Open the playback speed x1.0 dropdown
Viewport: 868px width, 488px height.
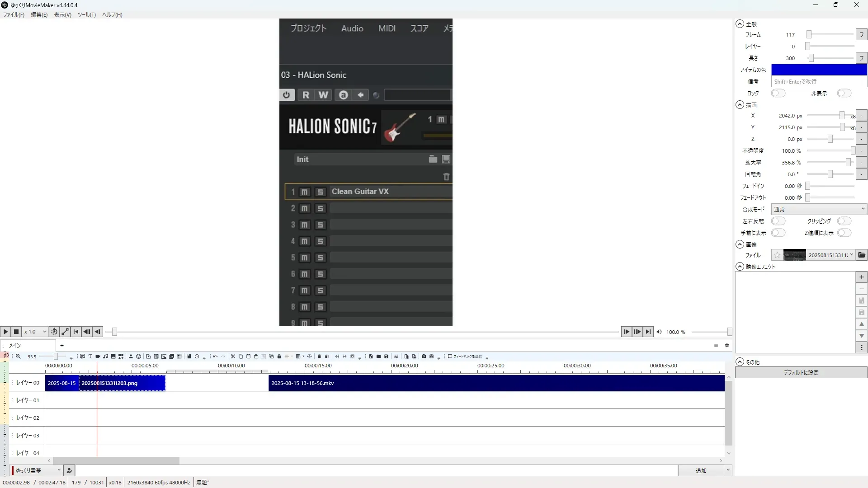[35, 332]
